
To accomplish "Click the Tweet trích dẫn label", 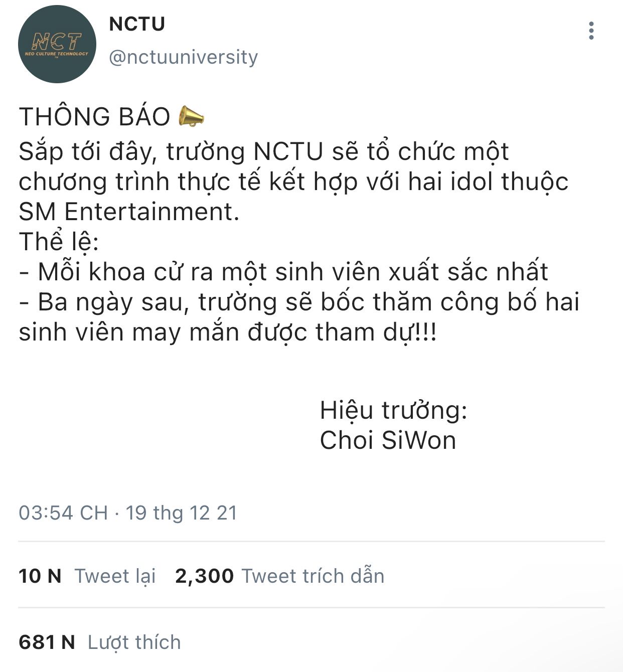I will 313,576.
